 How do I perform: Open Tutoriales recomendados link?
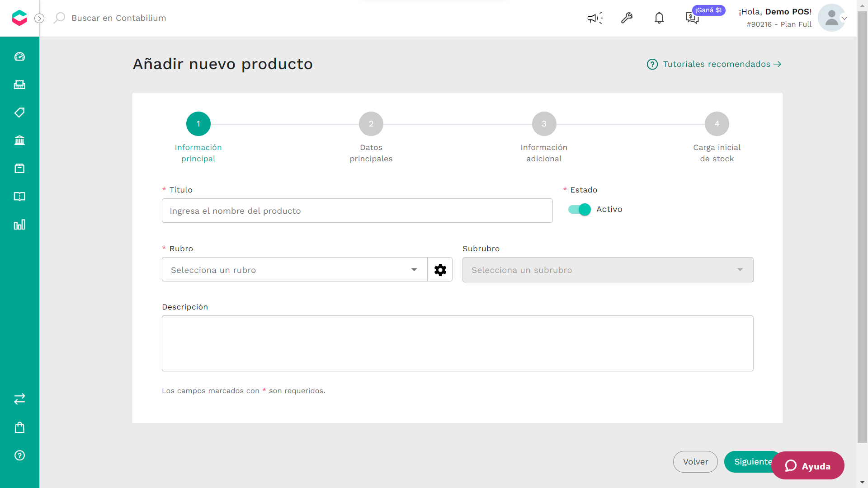tap(722, 64)
